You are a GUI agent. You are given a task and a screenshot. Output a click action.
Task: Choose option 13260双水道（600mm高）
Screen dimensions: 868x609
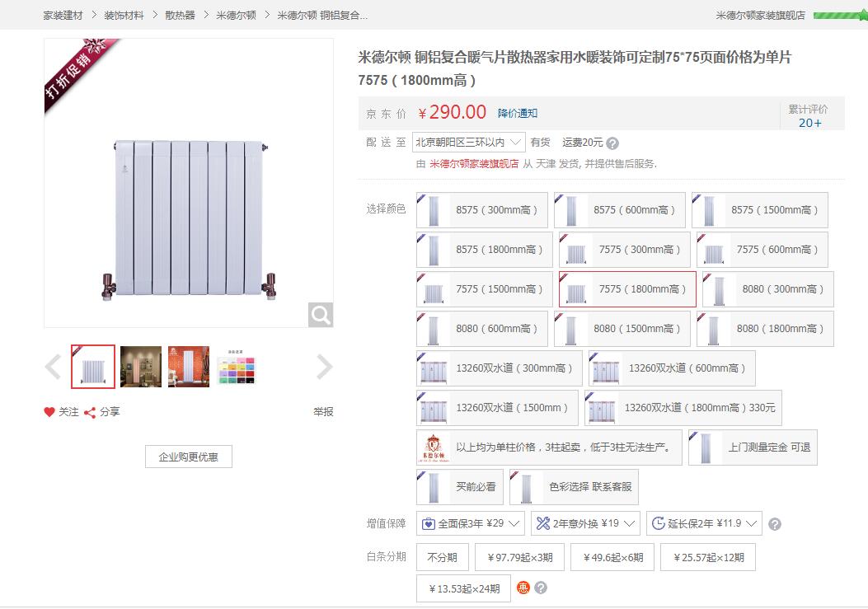click(672, 368)
